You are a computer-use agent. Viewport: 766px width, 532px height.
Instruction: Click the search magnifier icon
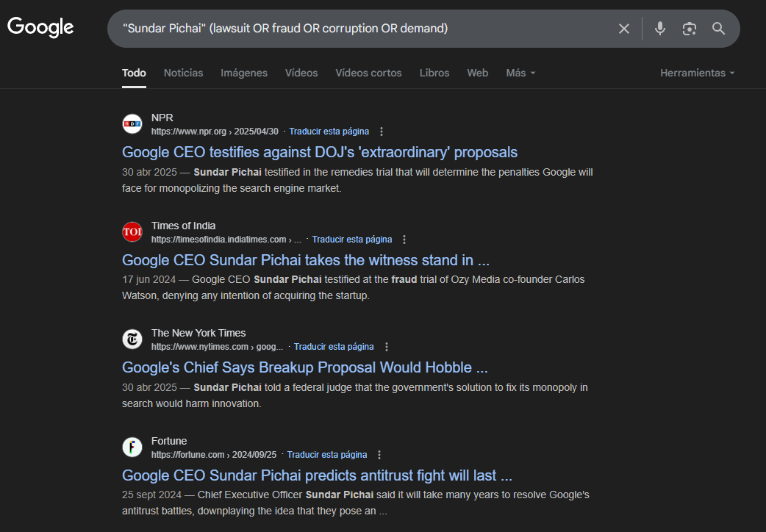click(x=718, y=29)
